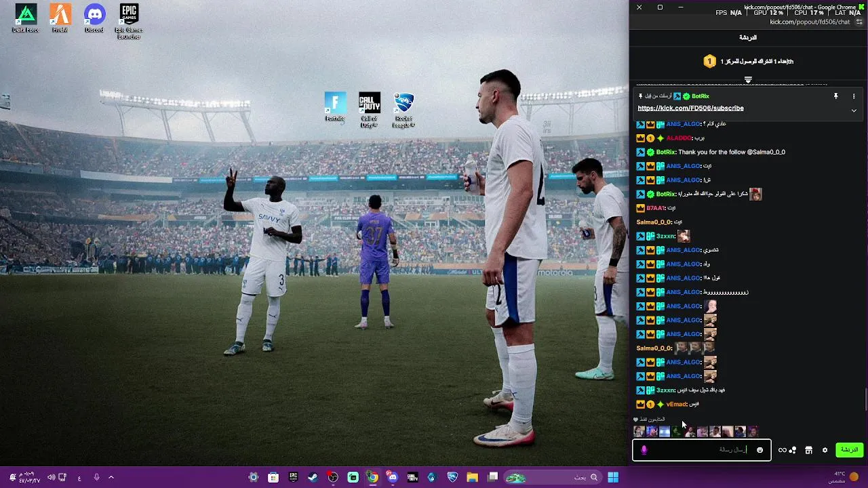Collapse the gift leaderboard with the double-line arrow
868x488 pixels.
point(748,80)
